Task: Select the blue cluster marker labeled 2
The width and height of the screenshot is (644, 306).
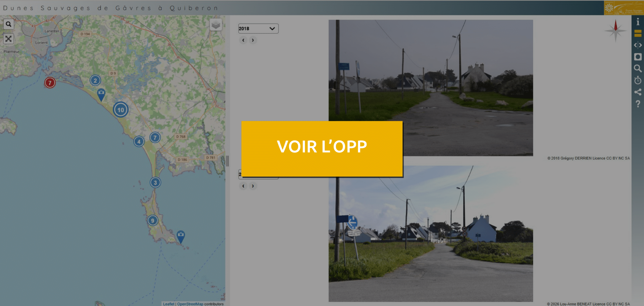Action: tap(95, 81)
